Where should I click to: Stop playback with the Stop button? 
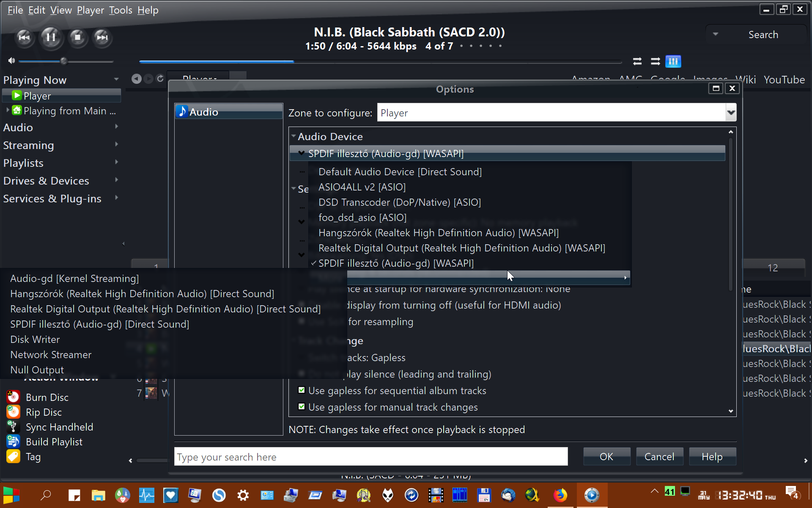click(77, 37)
